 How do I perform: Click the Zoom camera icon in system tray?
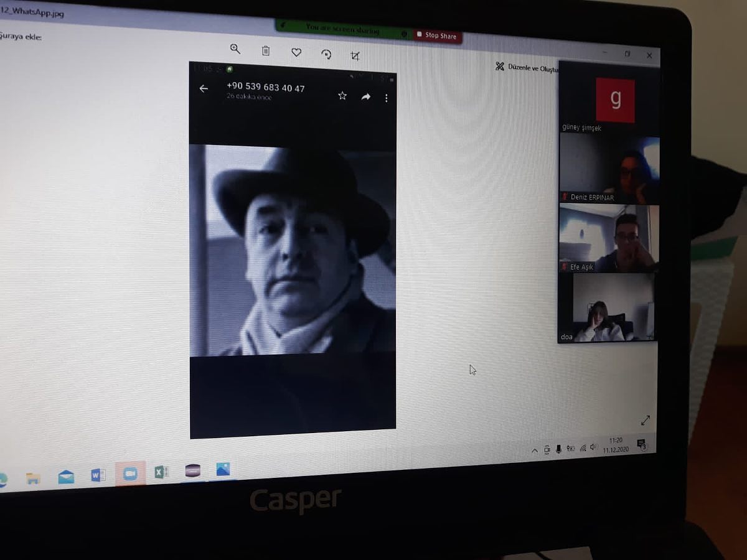pos(547,450)
